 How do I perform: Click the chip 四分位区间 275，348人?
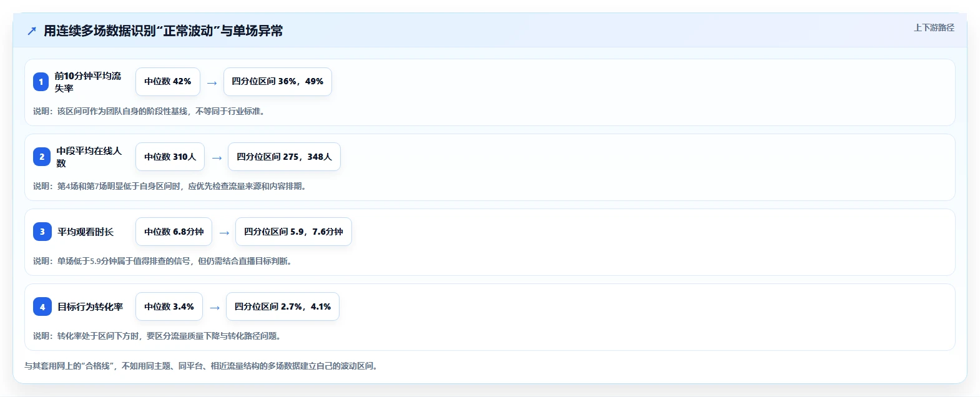[x=284, y=157]
